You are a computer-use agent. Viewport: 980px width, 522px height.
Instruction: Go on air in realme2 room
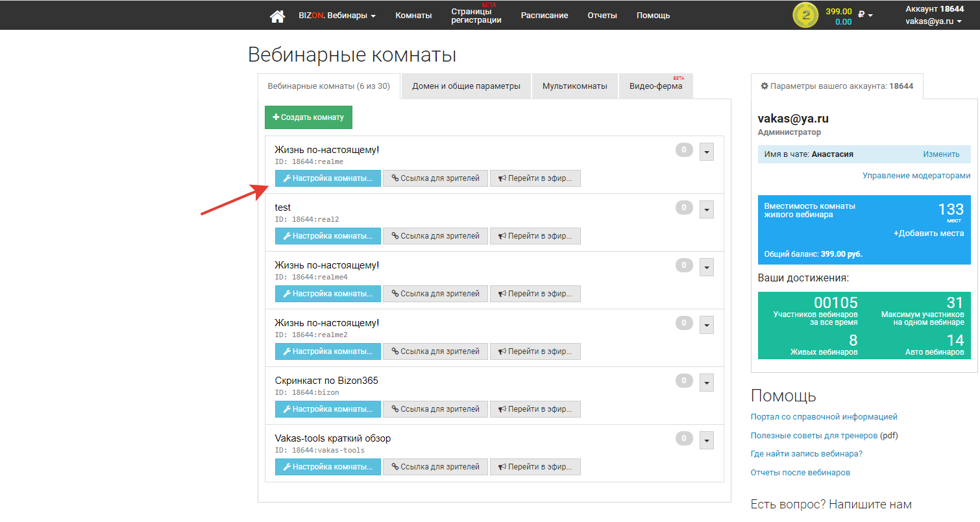pyautogui.click(x=535, y=351)
